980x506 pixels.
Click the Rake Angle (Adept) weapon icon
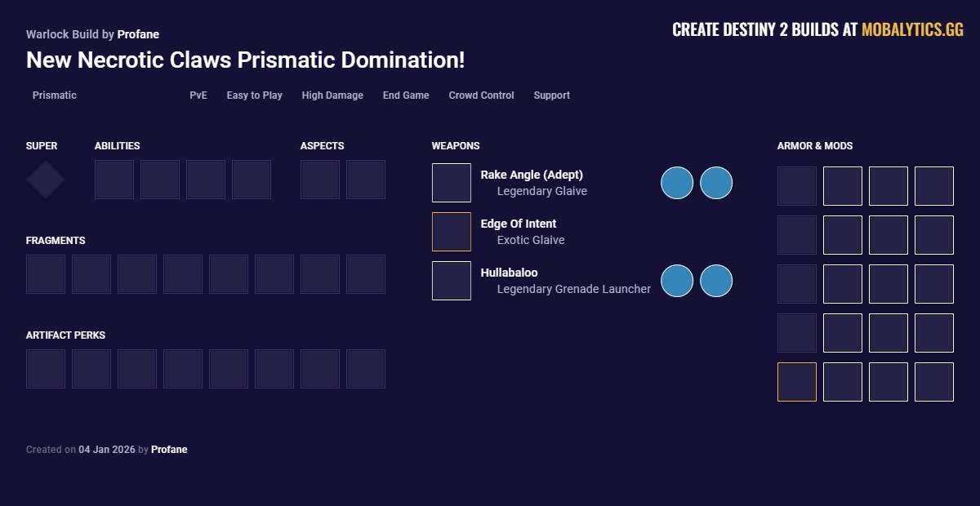pyautogui.click(x=452, y=183)
